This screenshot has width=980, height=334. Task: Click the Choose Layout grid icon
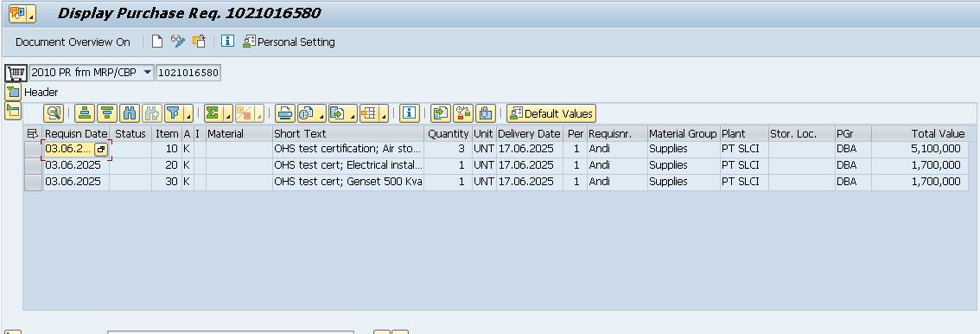pyautogui.click(x=369, y=113)
